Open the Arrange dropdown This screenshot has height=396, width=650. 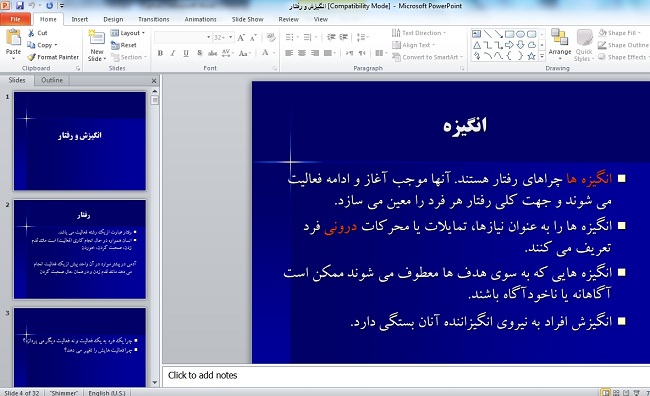(560, 45)
